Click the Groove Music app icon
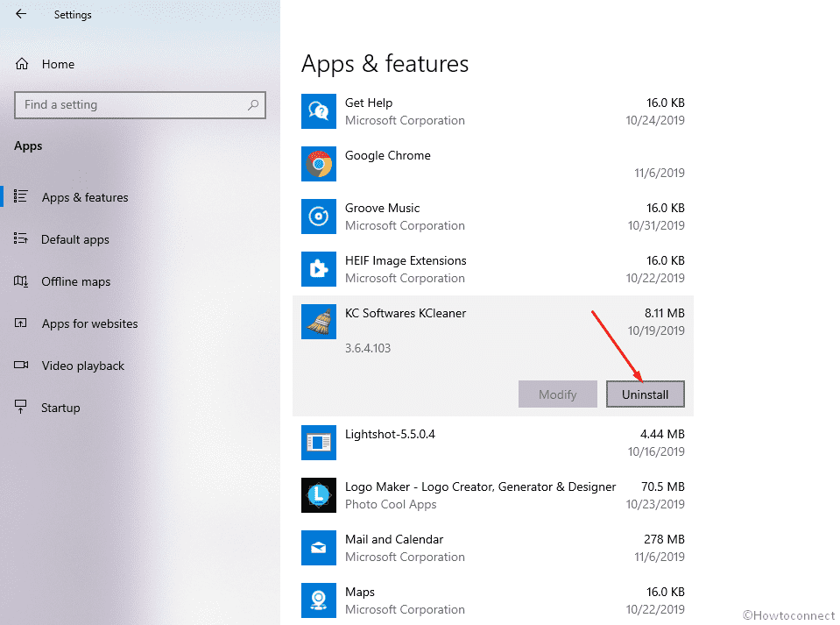The image size is (840, 625). point(319,216)
